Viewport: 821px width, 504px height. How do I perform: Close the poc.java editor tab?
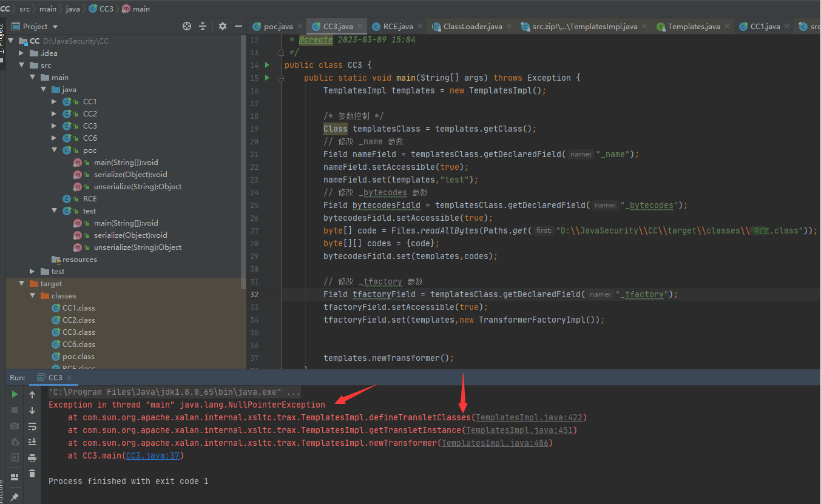point(301,27)
